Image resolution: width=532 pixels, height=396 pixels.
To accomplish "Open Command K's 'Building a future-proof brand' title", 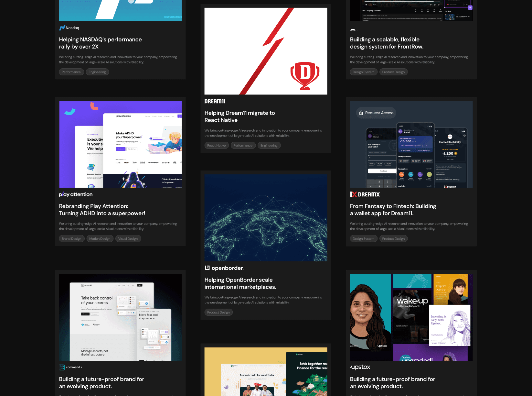I will [x=101, y=383].
